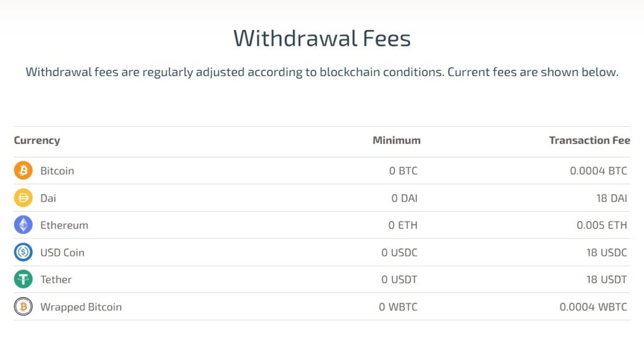Image resolution: width=644 pixels, height=338 pixels.
Task: Select the Dai currency name
Action: coord(48,198)
